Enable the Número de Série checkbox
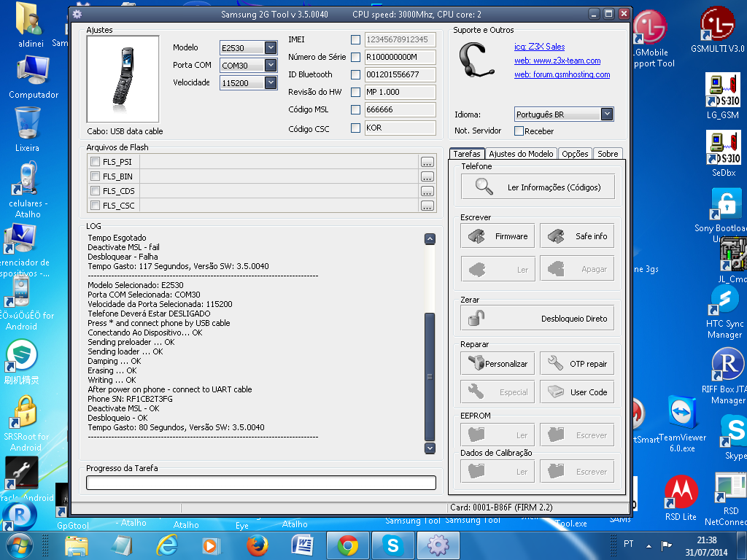This screenshot has height=560, width=747. tap(355, 57)
